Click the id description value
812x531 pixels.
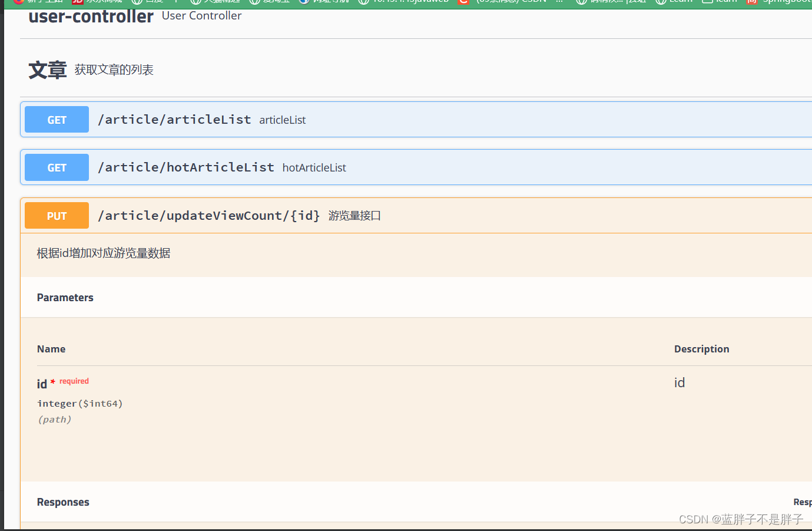pyautogui.click(x=680, y=383)
